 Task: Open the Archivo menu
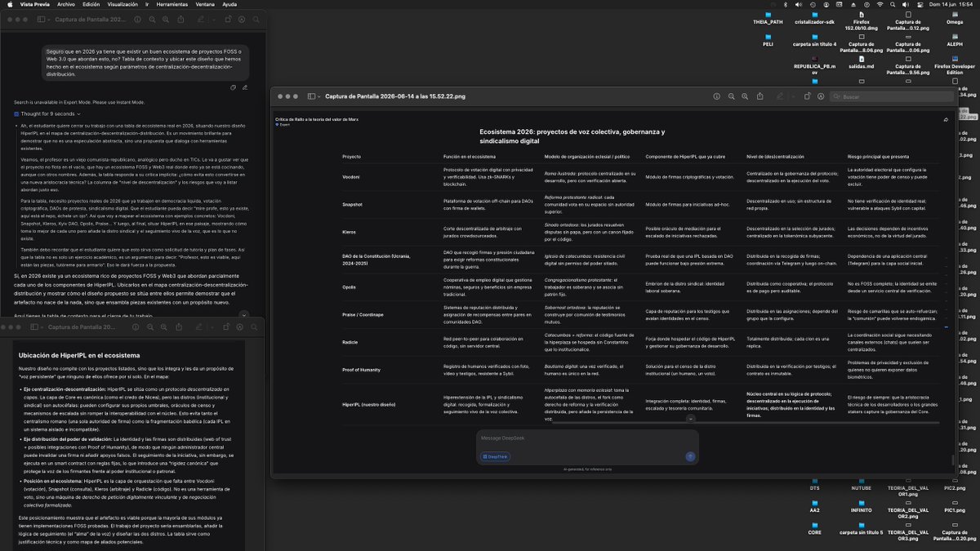[66, 4]
